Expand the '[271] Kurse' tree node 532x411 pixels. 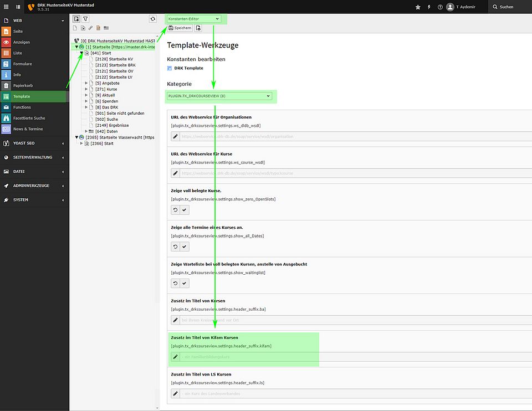point(86,89)
